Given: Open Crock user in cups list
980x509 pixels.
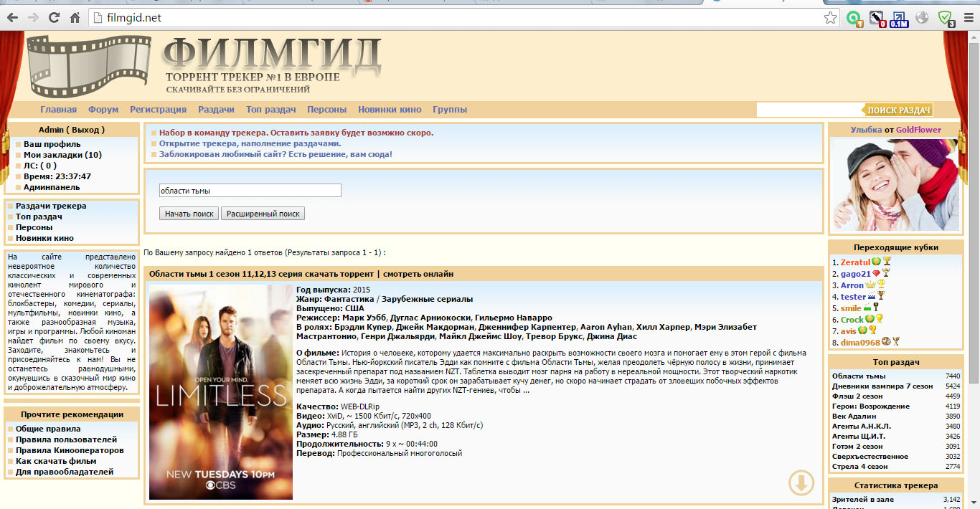Looking at the screenshot, I should [x=852, y=320].
